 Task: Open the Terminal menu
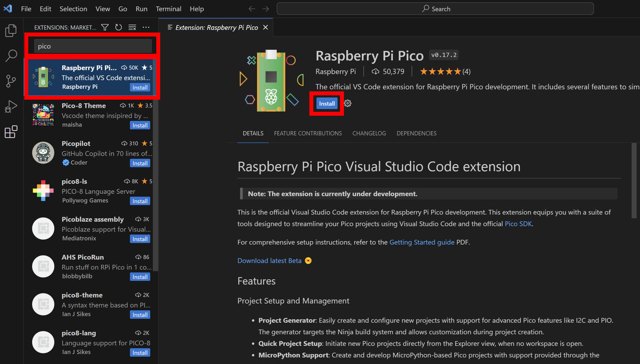point(168,9)
